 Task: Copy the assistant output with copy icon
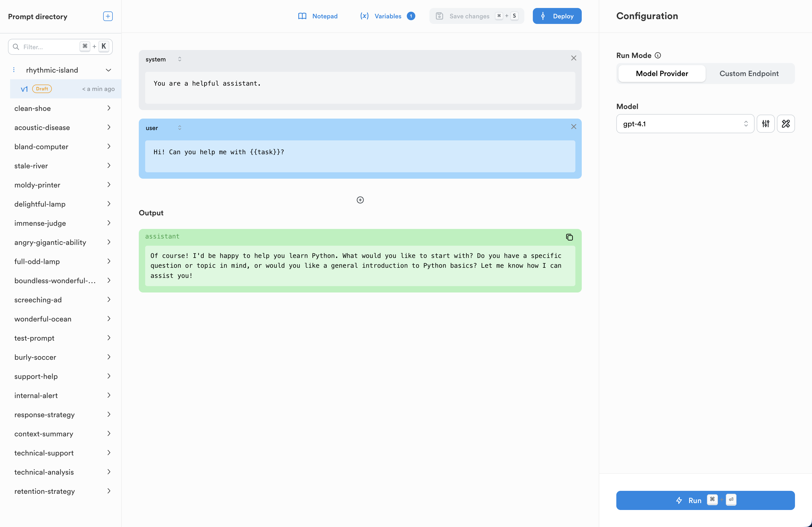(569, 237)
